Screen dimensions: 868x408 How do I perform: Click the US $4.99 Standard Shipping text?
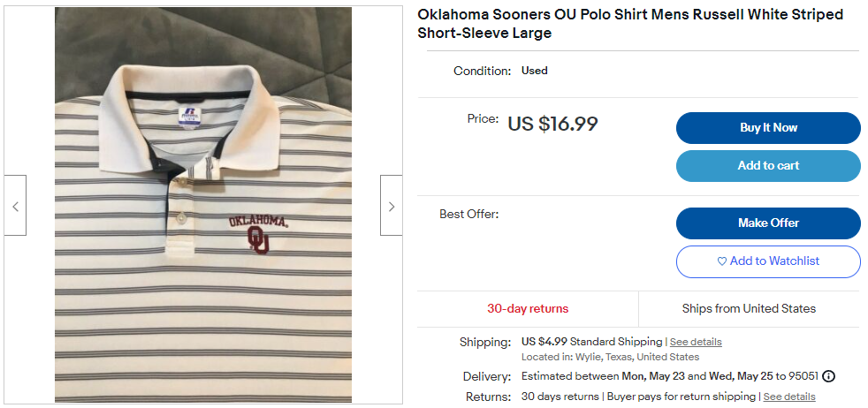(591, 342)
